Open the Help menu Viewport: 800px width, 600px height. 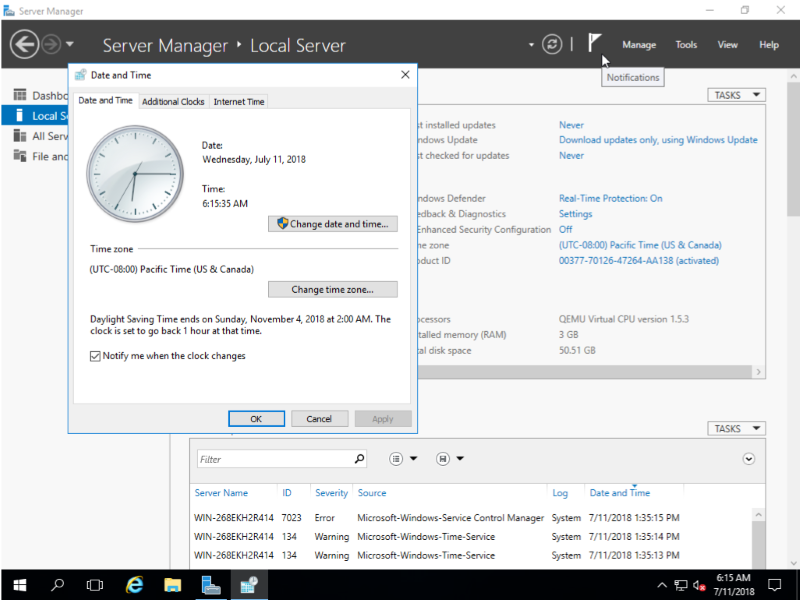click(x=768, y=45)
